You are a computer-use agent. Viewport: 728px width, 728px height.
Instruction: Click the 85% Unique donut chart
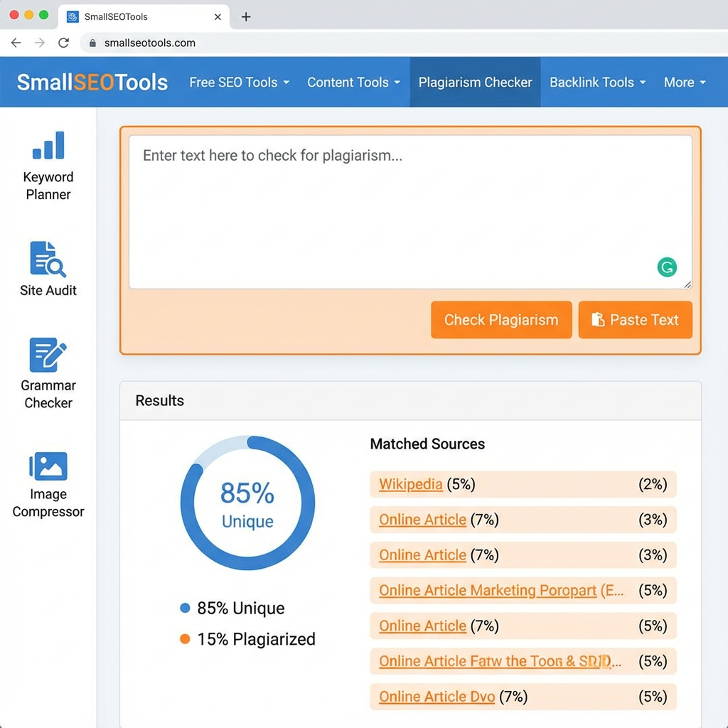[247, 503]
